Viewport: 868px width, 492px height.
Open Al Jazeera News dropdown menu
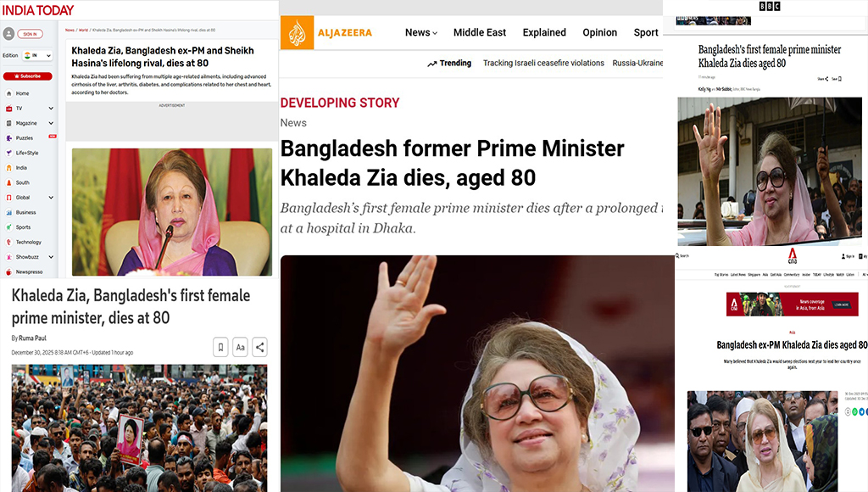(x=420, y=33)
